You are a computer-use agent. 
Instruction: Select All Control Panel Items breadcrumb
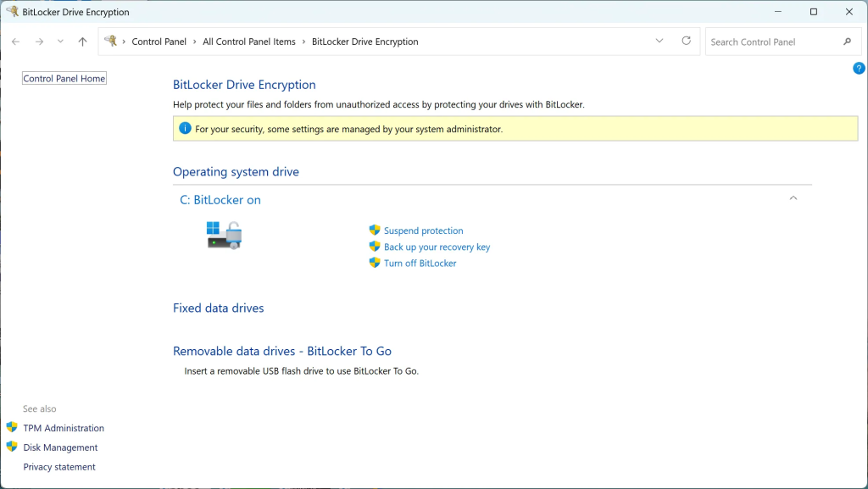[249, 42]
